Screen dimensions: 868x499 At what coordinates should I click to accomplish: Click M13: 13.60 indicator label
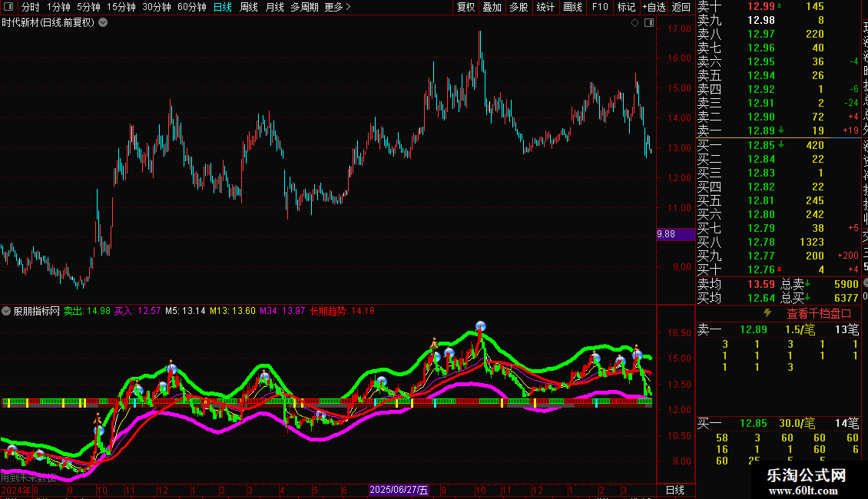pos(233,311)
